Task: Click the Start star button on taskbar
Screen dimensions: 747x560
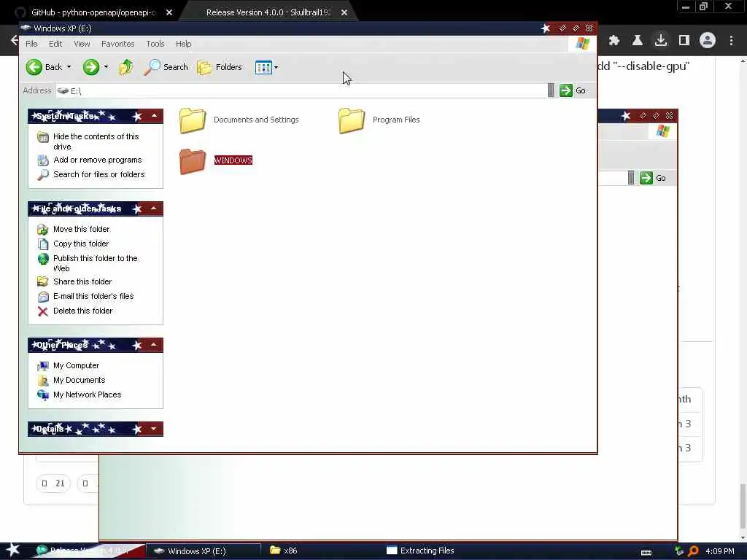Action: [x=13, y=551]
